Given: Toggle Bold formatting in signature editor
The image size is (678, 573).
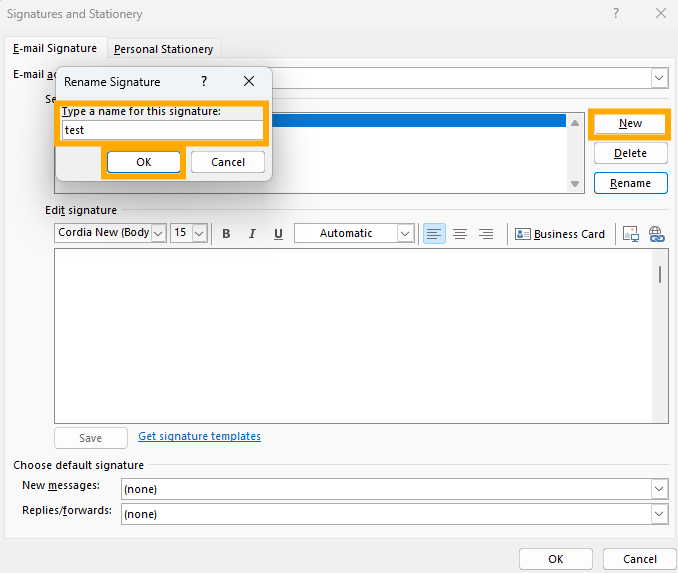Looking at the screenshot, I should (x=226, y=234).
